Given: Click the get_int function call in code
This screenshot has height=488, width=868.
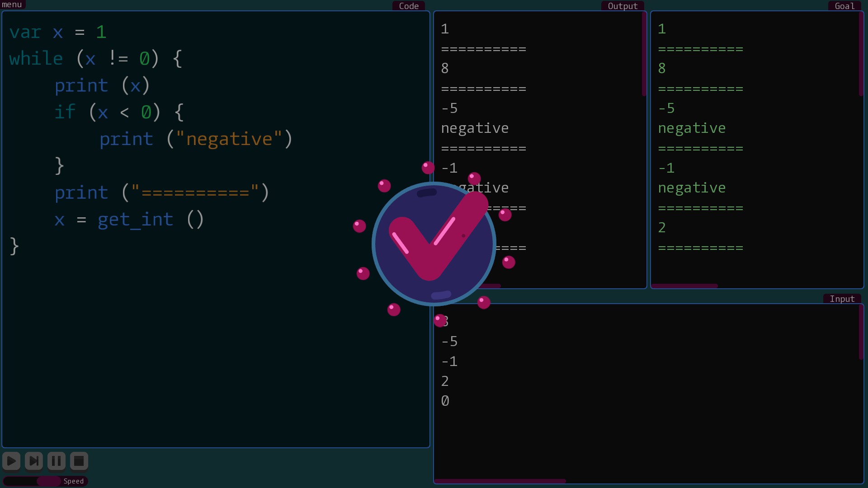Looking at the screenshot, I should pyautogui.click(x=136, y=220).
